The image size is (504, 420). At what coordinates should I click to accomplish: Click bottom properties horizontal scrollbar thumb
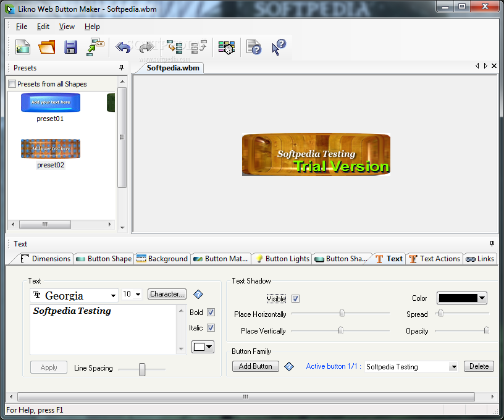click(x=246, y=397)
